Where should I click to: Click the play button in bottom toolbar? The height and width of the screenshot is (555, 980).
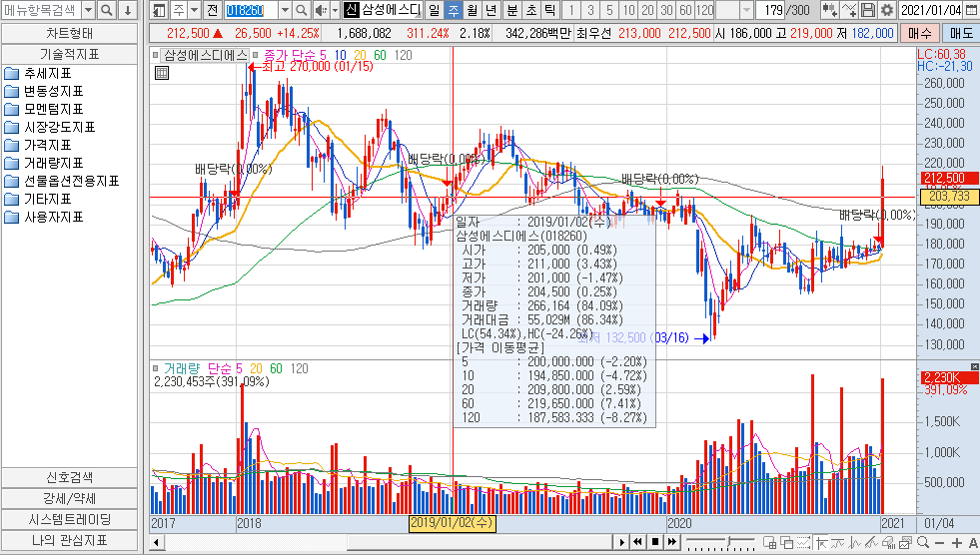(621, 542)
